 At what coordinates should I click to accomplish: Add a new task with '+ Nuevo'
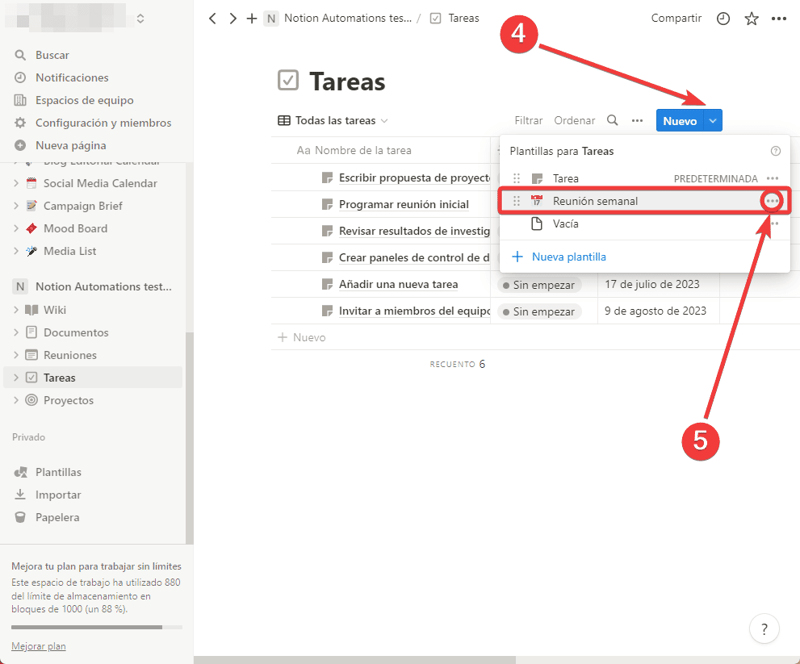(300, 337)
